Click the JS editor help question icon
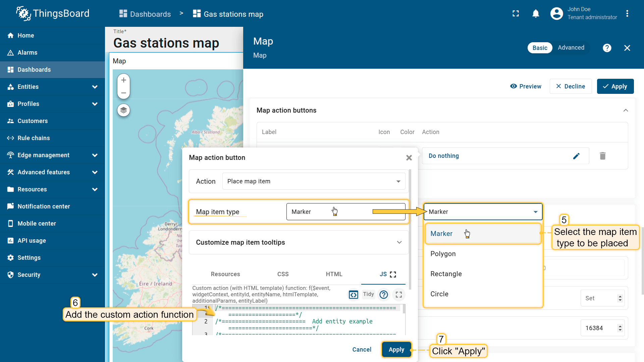The width and height of the screenshot is (644, 362). click(383, 295)
